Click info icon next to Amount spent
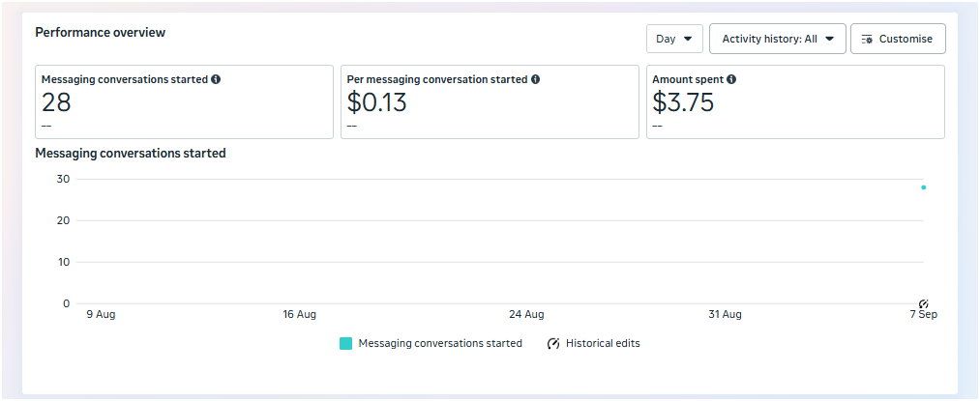This screenshot has width=980, height=401. 731,79
